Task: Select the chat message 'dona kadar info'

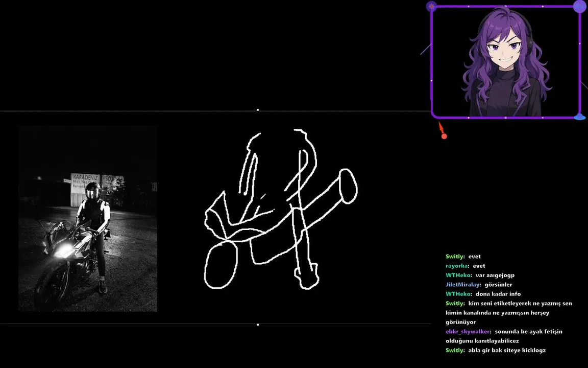Action: [x=498, y=294]
